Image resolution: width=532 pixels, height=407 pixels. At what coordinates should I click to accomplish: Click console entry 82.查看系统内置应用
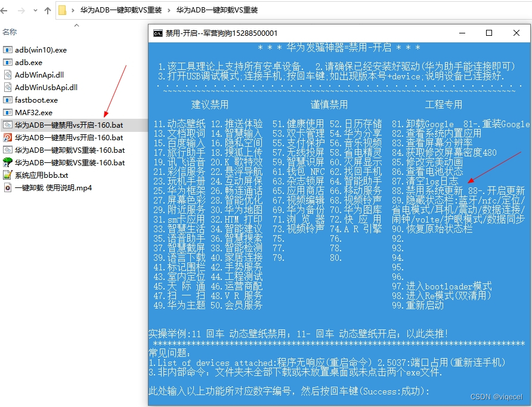point(437,133)
